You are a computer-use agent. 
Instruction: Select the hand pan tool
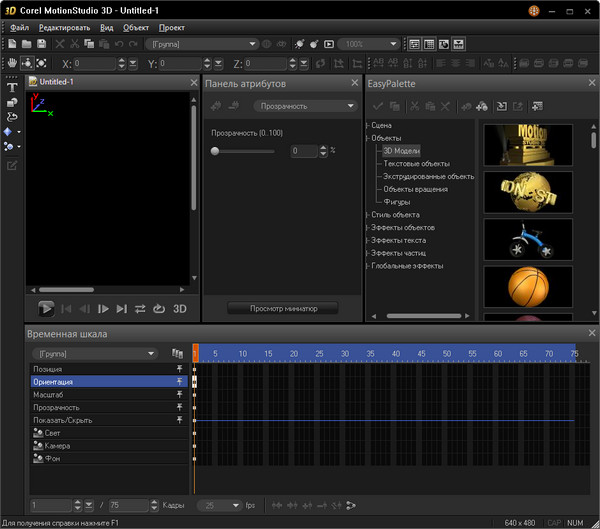coord(12,63)
